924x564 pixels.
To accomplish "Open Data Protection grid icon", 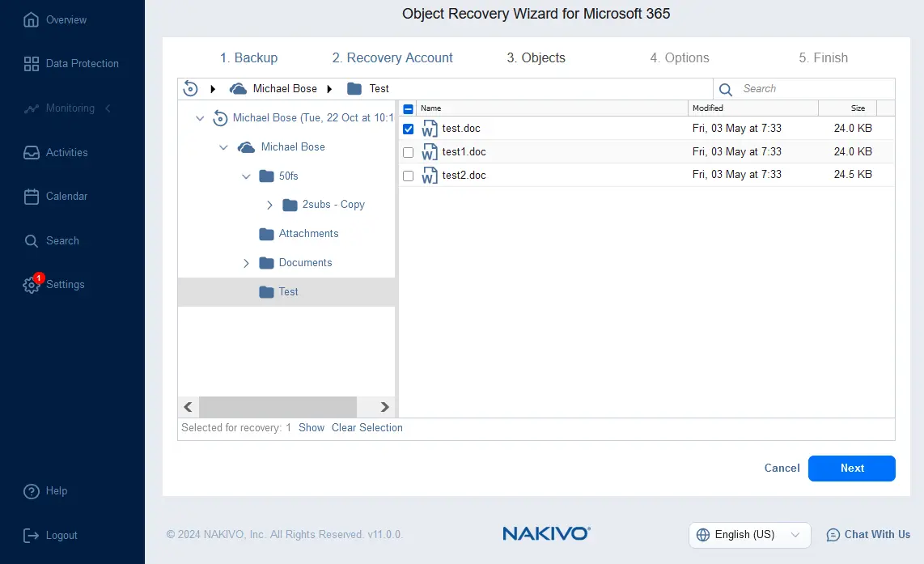I will (32, 64).
